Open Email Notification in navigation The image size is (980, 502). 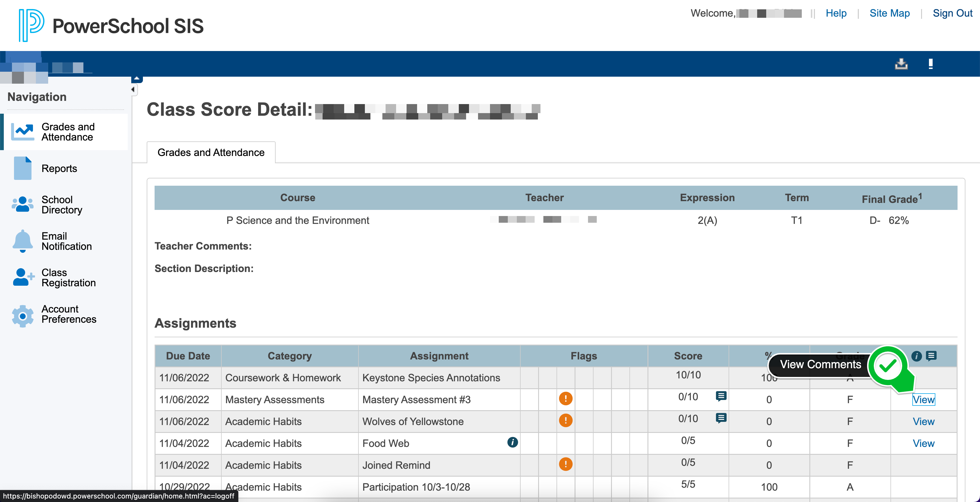(x=64, y=241)
